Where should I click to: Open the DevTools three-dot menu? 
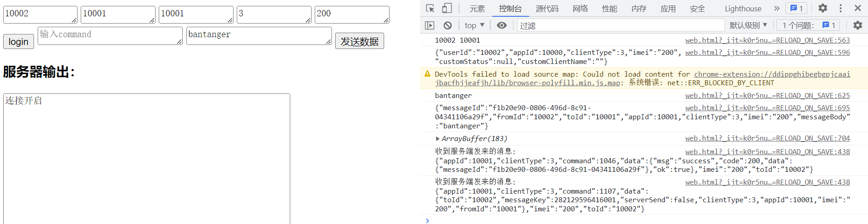(x=840, y=8)
